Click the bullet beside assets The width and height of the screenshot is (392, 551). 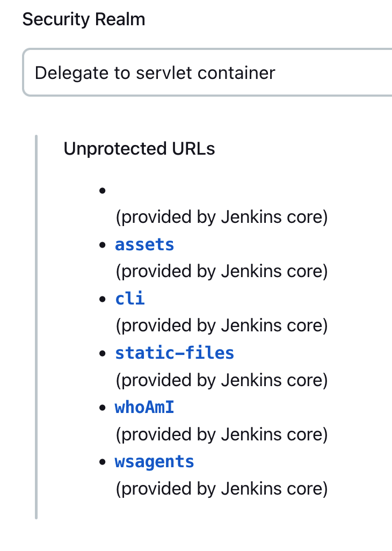[x=101, y=245]
